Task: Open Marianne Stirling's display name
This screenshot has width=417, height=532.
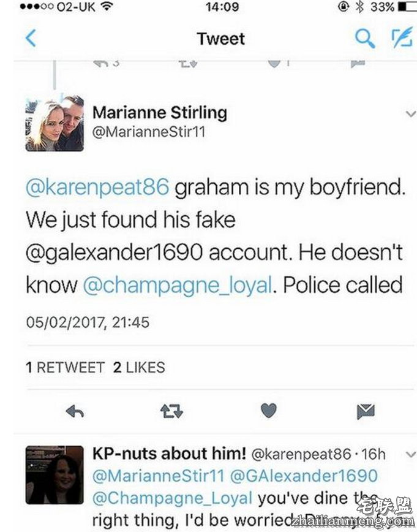Action: click(159, 113)
